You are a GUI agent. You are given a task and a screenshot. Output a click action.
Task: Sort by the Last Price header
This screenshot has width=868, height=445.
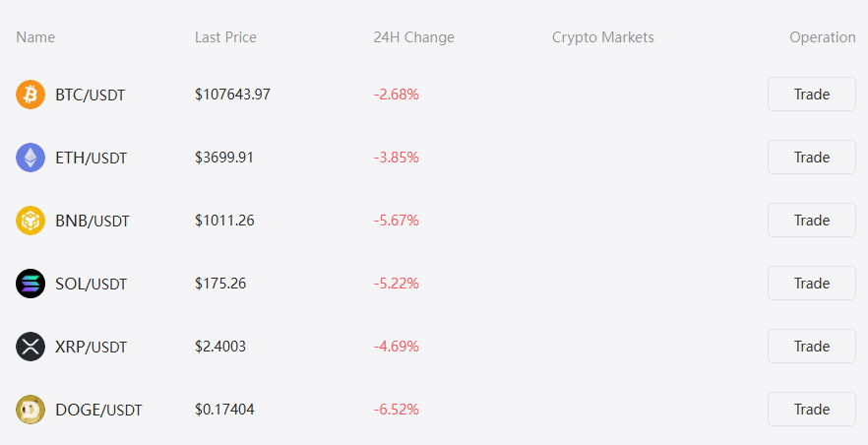pos(225,37)
